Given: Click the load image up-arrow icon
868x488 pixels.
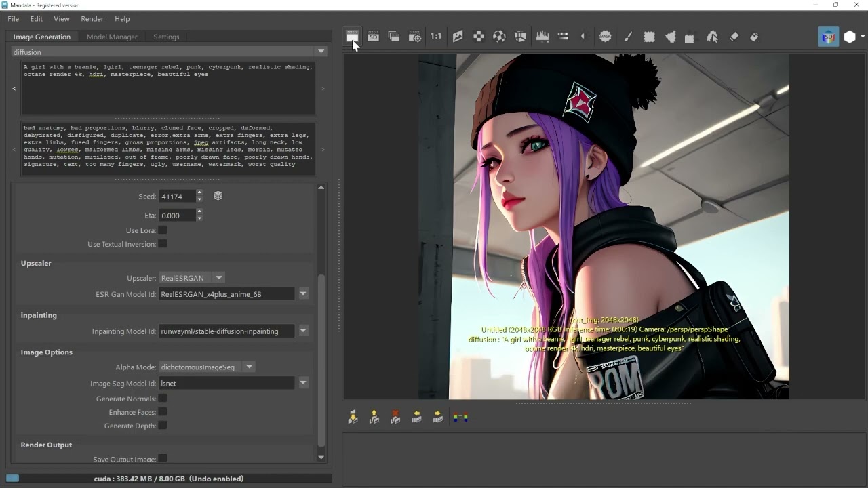Looking at the screenshot, I should point(374,418).
